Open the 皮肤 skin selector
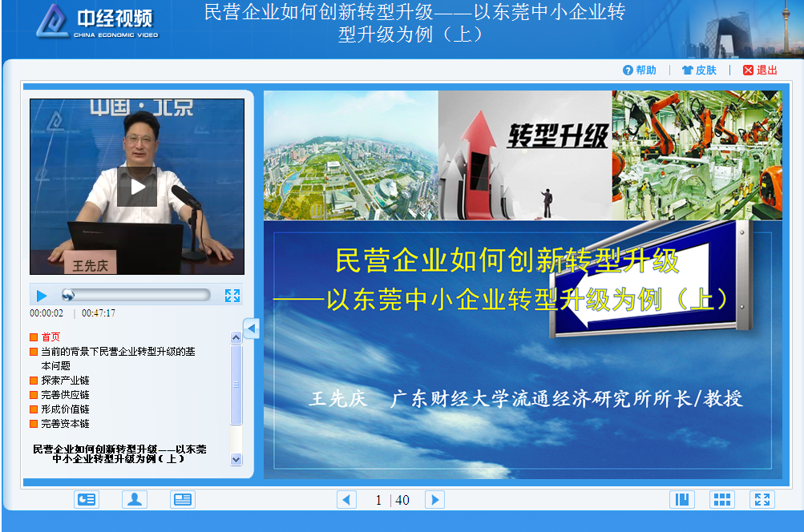 pyautogui.click(x=699, y=71)
